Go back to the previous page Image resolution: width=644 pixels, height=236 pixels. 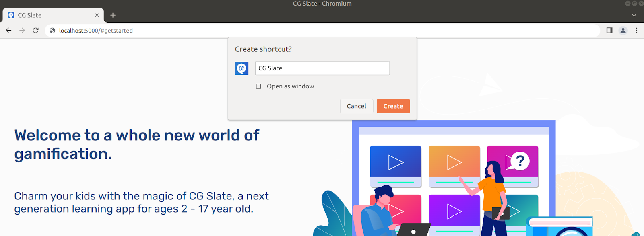click(x=8, y=31)
